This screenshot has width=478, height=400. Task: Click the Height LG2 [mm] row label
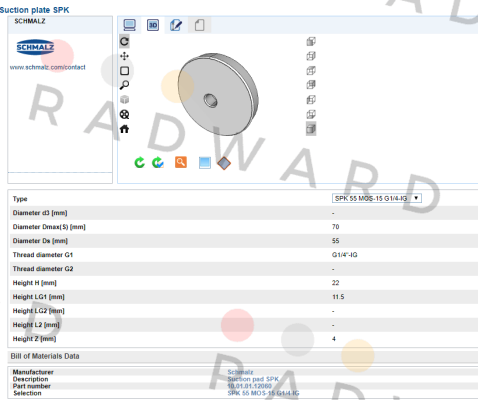tap(38, 311)
